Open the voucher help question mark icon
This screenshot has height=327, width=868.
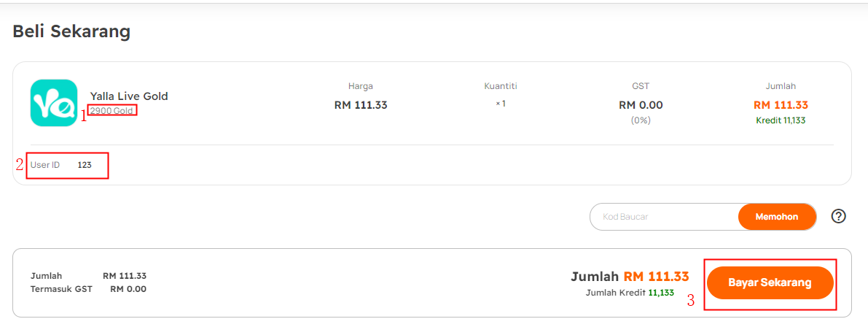point(839,216)
